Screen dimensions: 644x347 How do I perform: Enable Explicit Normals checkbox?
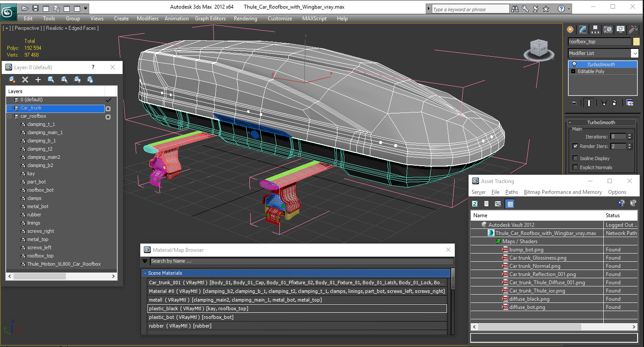[x=575, y=167]
